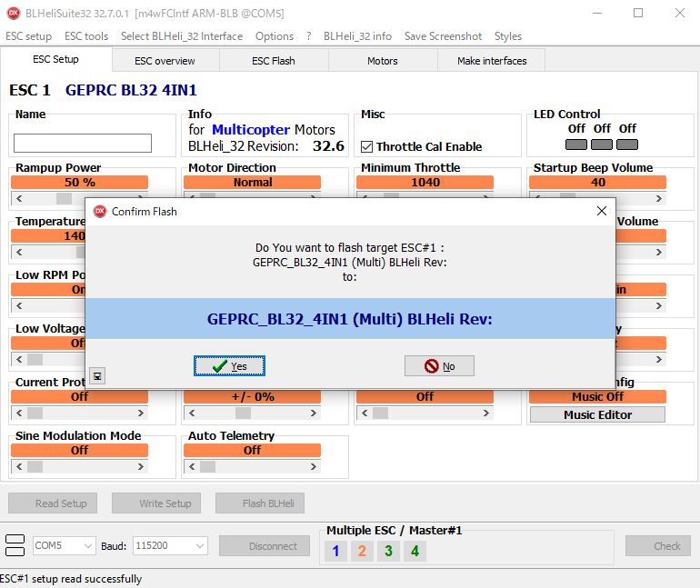The width and height of the screenshot is (700, 588).
Task: Switch to Motors tab
Action: (383, 61)
